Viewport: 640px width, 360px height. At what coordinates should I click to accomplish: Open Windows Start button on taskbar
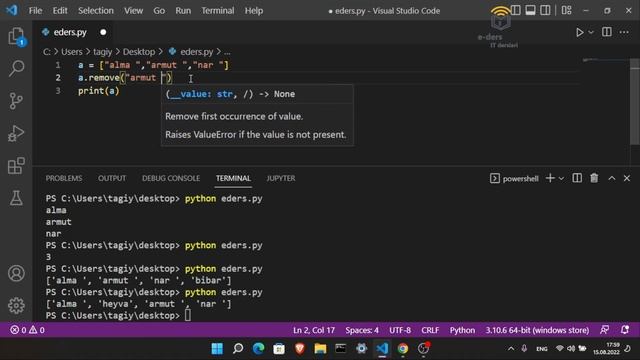pyautogui.click(x=217, y=349)
